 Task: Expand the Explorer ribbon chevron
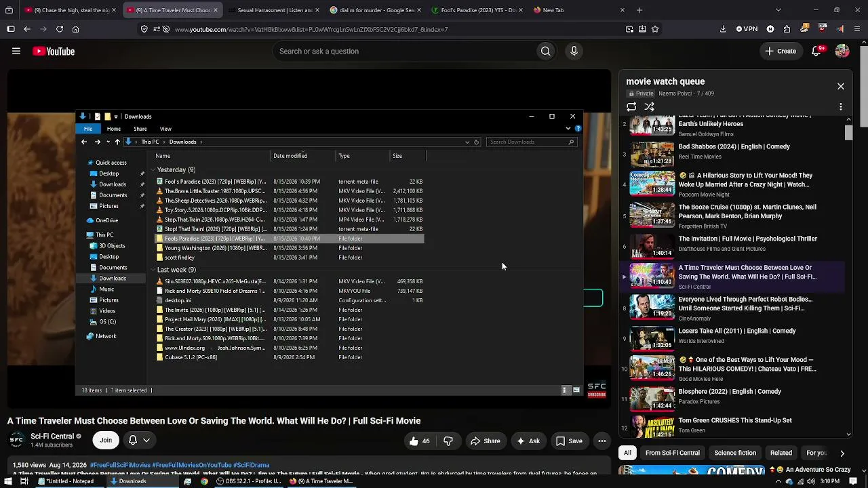[x=568, y=129]
